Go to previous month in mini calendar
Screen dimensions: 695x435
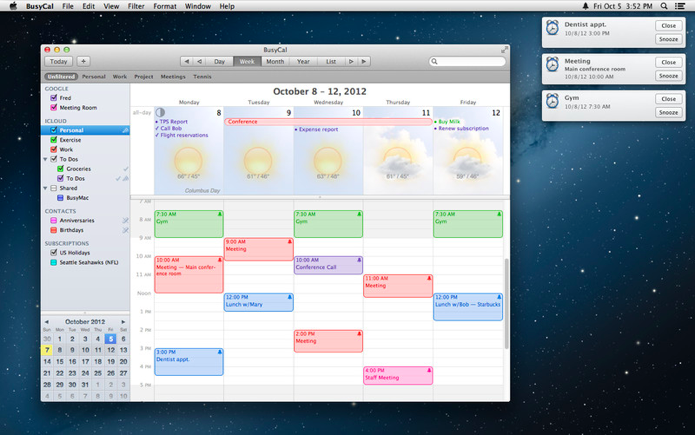pyautogui.click(x=47, y=322)
